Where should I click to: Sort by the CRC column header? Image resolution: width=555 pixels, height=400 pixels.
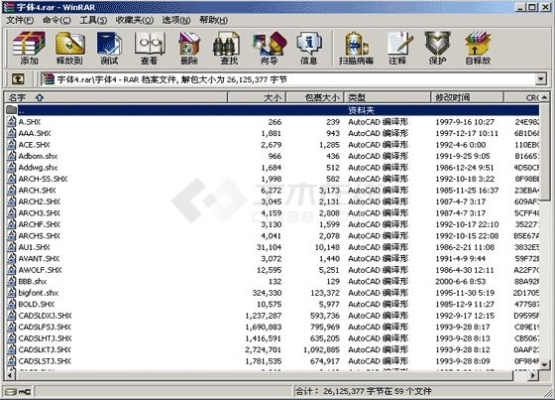tap(522, 97)
